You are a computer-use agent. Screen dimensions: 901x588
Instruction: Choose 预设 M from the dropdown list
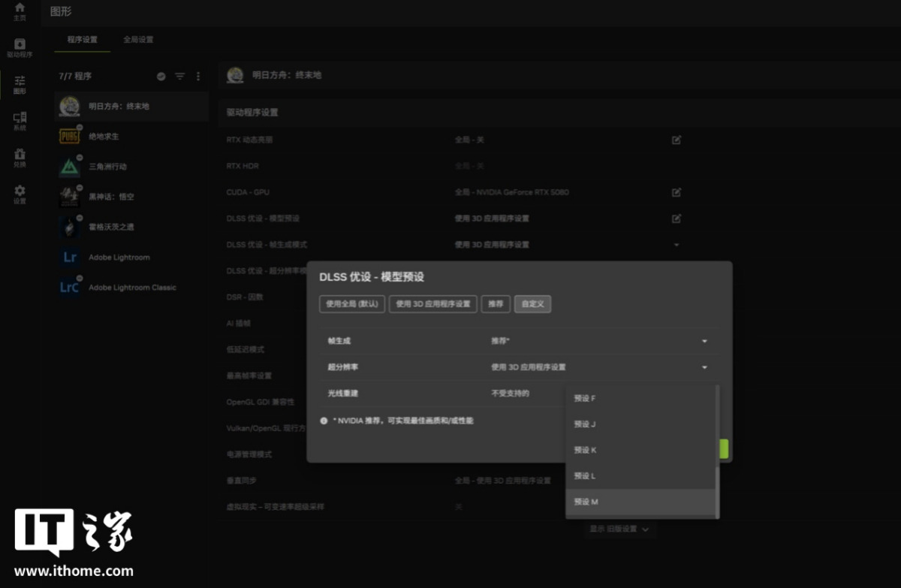click(x=640, y=502)
